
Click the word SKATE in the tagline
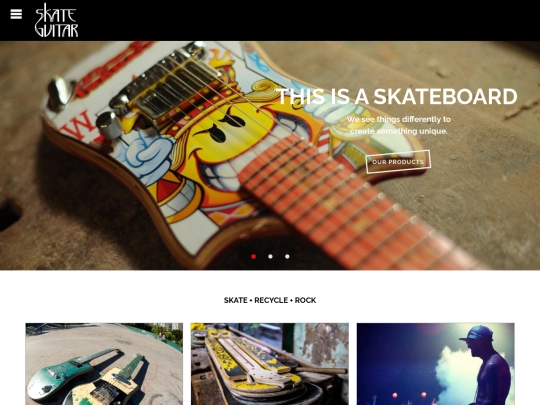click(x=236, y=300)
